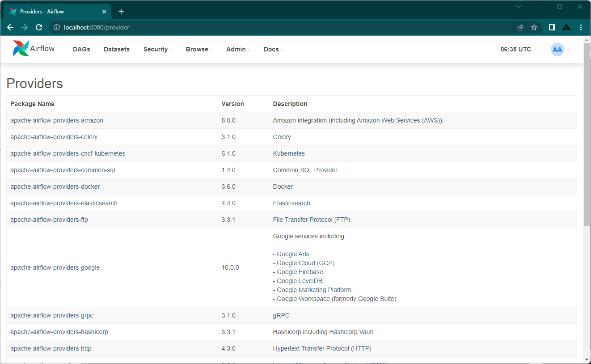Open a new browser tab
Viewport: 591px width, 364px height.
[121, 12]
